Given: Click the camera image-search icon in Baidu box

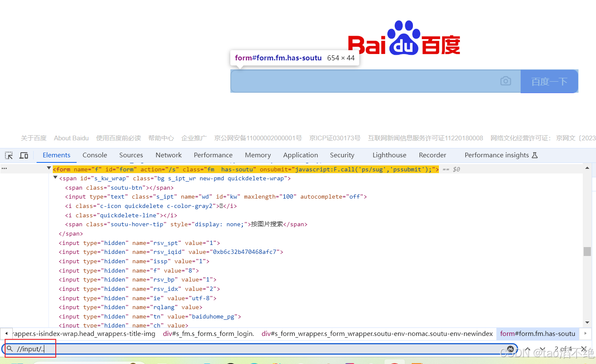Looking at the screenshot, I should coord(505,81).
